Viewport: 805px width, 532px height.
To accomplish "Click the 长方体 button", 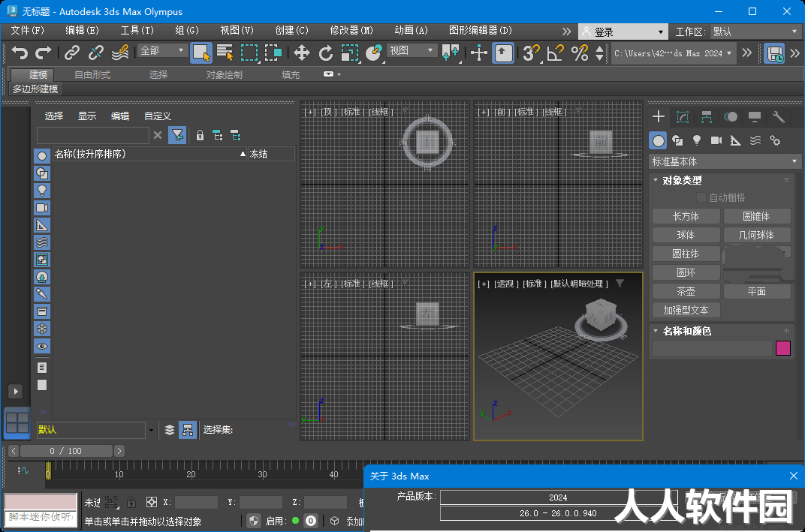I will [686, 217].
